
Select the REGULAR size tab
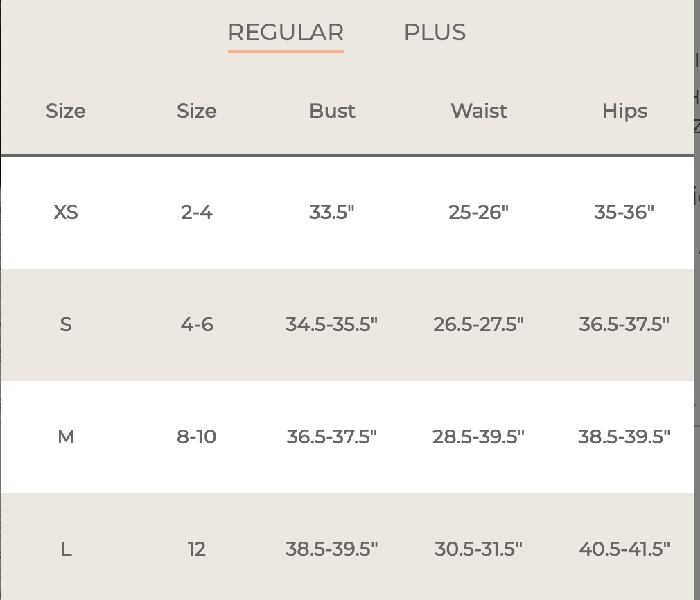tap(286, 33)
